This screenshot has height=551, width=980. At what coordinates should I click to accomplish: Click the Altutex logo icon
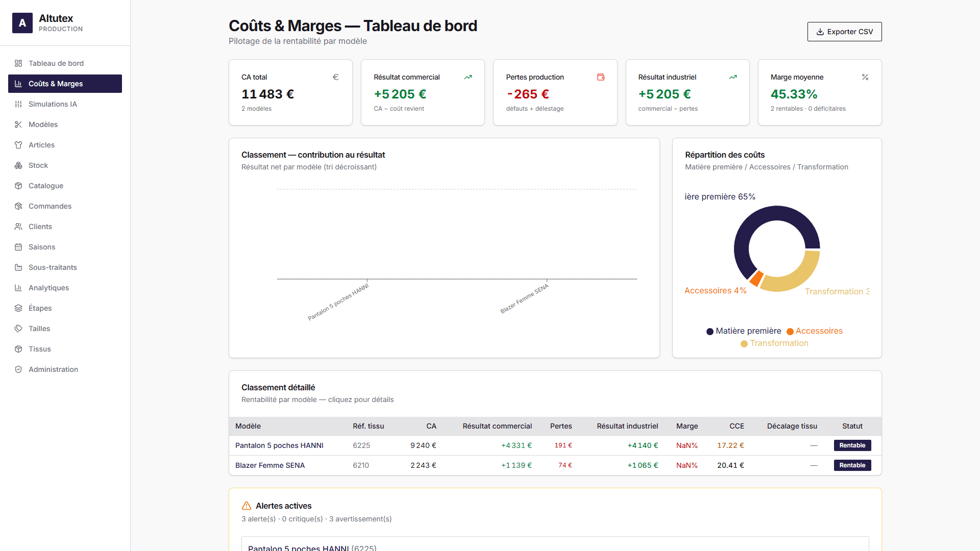[22, 23]
